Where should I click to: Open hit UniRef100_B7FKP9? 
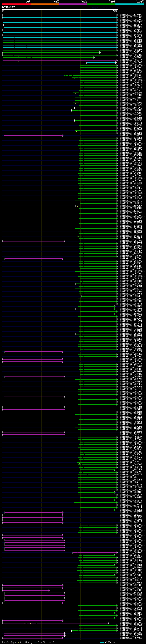tap(131, 15)
